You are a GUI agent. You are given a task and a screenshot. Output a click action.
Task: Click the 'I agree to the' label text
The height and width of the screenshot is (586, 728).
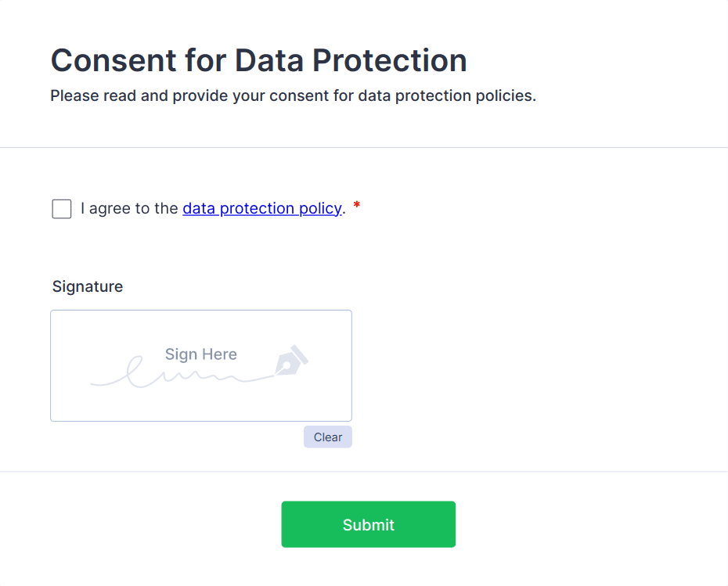click(129, 209)
